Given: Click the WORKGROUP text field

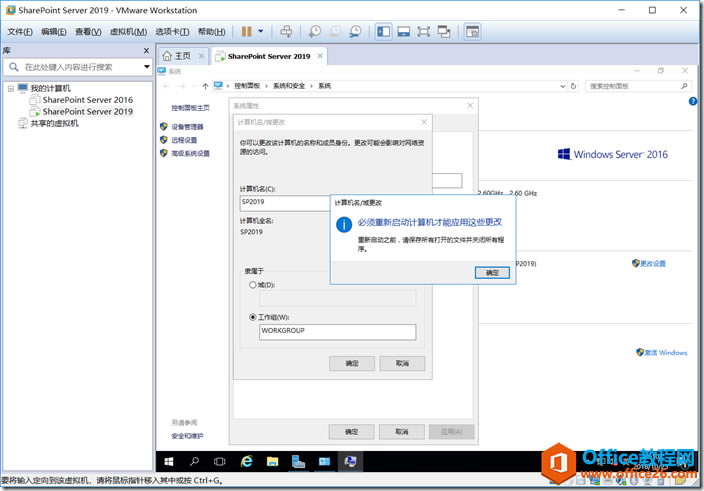Looking at the screenshot, I should click(x=336, y=331).
